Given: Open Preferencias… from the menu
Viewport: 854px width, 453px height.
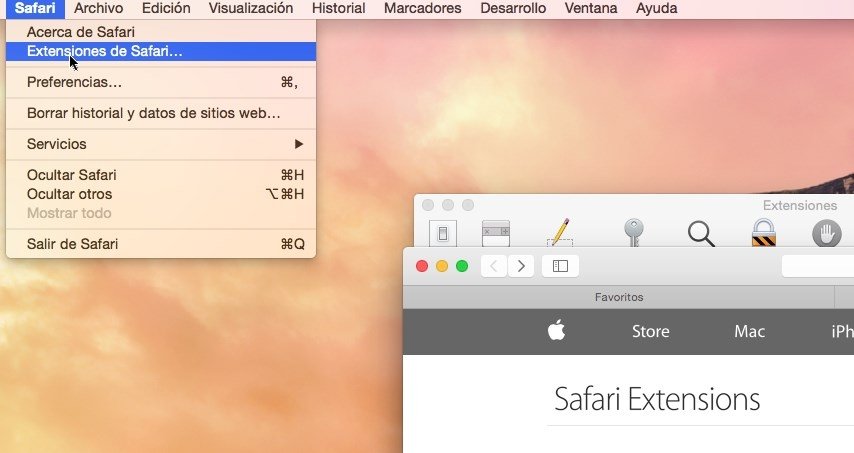Looking at the screenshot, I should pos(161,82).
